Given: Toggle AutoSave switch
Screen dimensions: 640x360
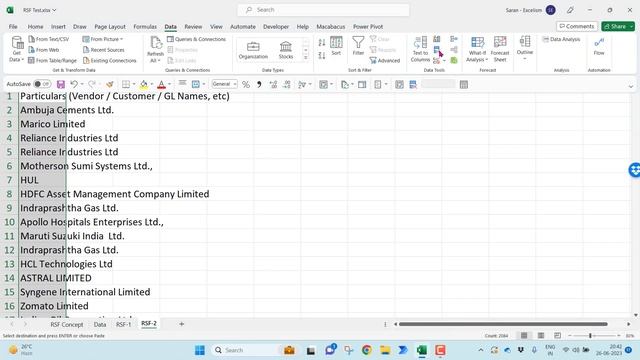Looking at the screenshot, I should (x=42, y=84).
